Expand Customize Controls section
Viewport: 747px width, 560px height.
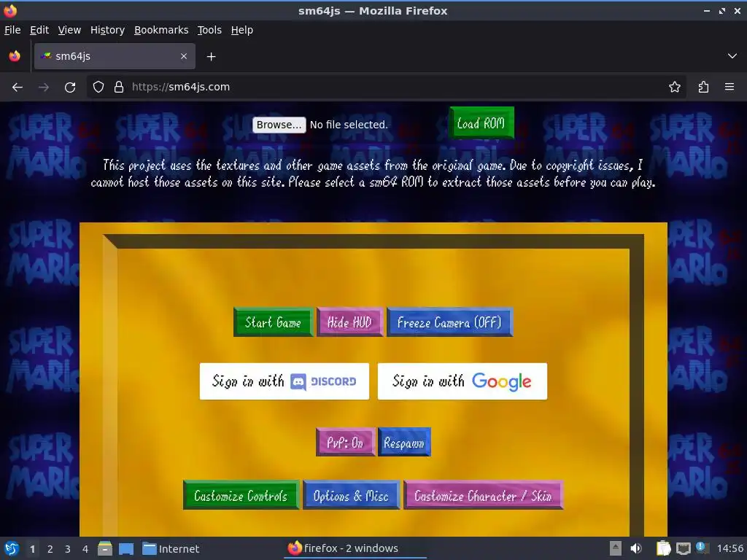click(x=241, y=496)
